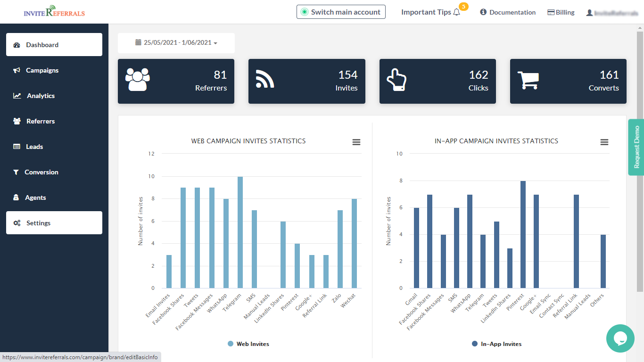This screenshot has width=644, height=362.
Task: Click the Referrers people icon card
Action: pyautogui.click(x=137, y=80)
